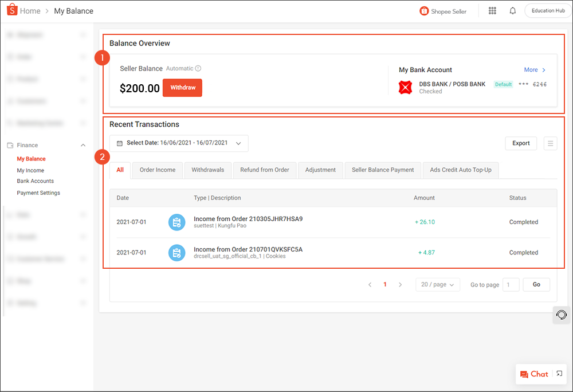Viewport: 573px width, 392px height.
Task: Open More bank account options
Action: [534, 69]
